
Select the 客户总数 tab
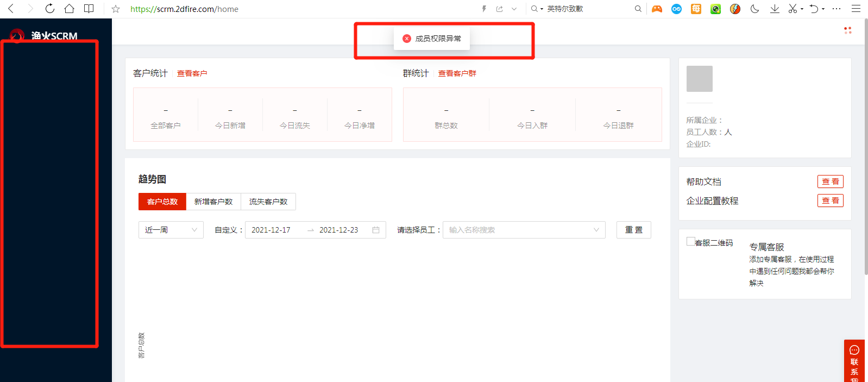[162, 202]
